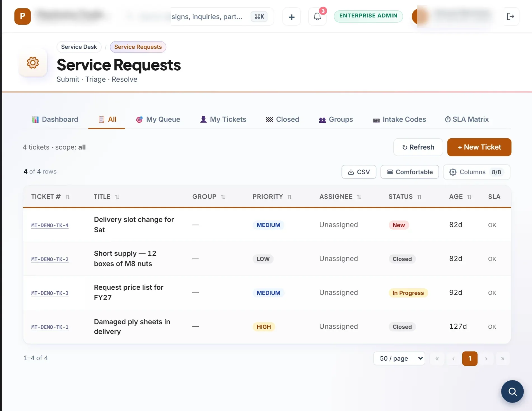Sort by Status column arrows
The width and height of the screenshot is (532, 411).
click(419, 197)
